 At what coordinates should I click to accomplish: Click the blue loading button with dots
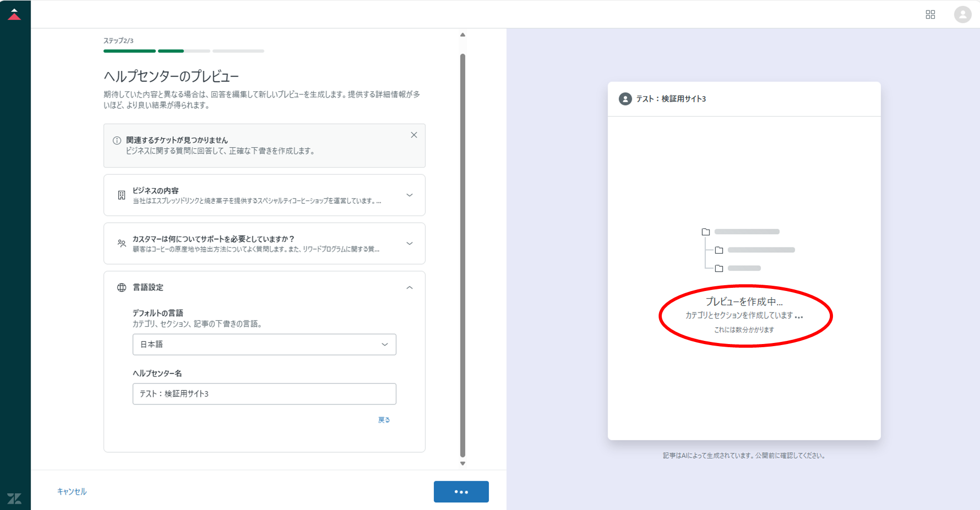click(461, 492)
